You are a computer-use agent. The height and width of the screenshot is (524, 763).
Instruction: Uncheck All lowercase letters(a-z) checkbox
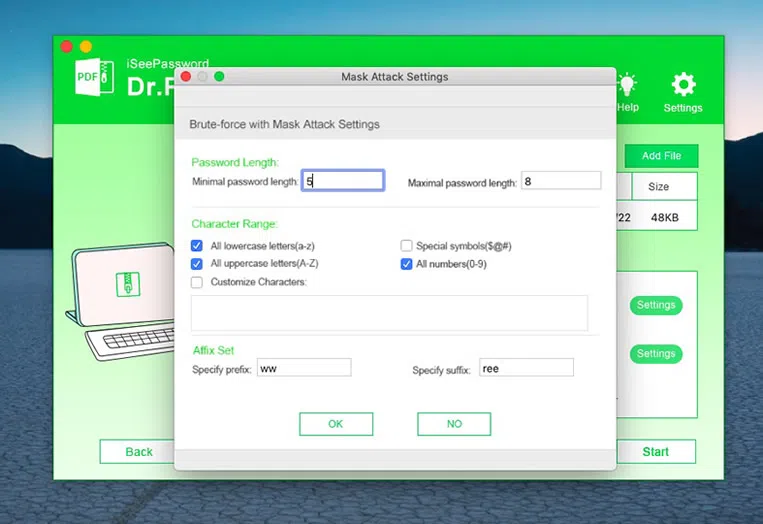tap(197, 245)
